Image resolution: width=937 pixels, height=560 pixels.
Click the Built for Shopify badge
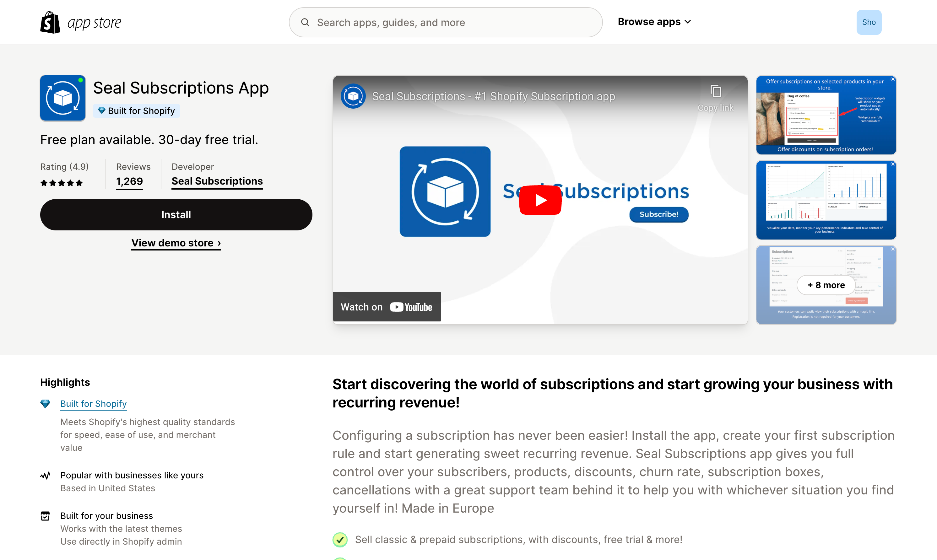point(137,110)
